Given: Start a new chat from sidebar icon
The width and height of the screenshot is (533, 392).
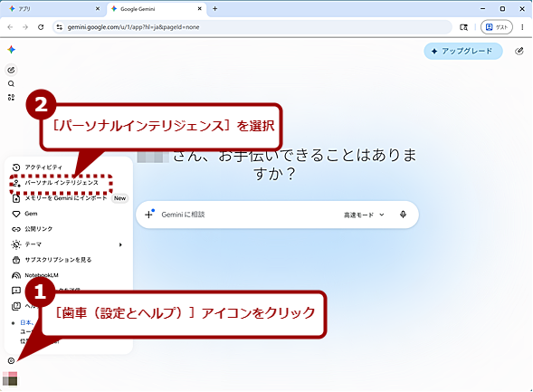Looking at the screenshot, I should click(11, 70).
